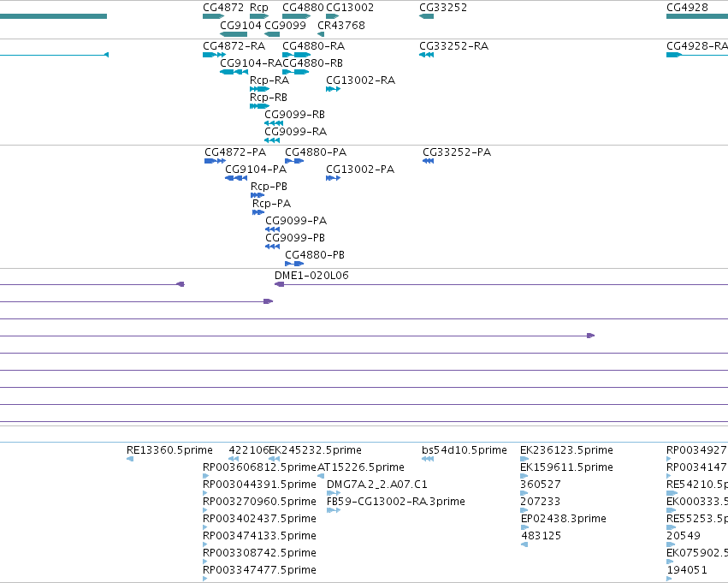Click the 194051 EST label

(687, 570)
